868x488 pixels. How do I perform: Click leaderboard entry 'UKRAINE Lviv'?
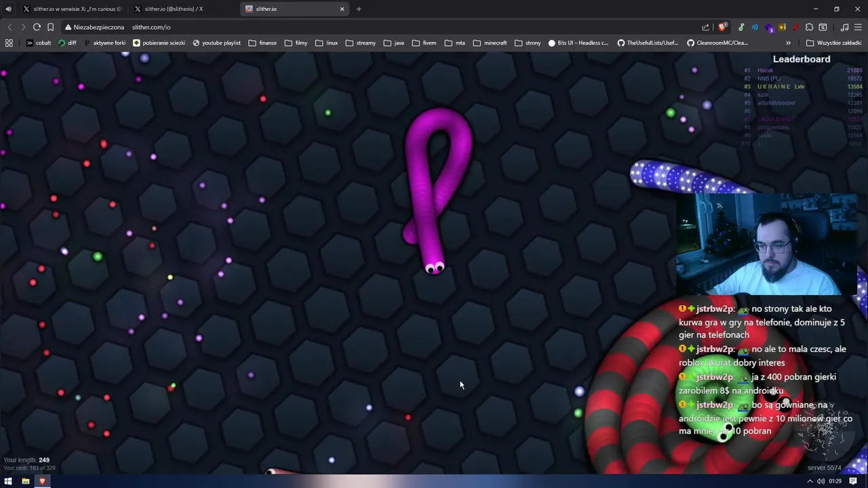781,87
